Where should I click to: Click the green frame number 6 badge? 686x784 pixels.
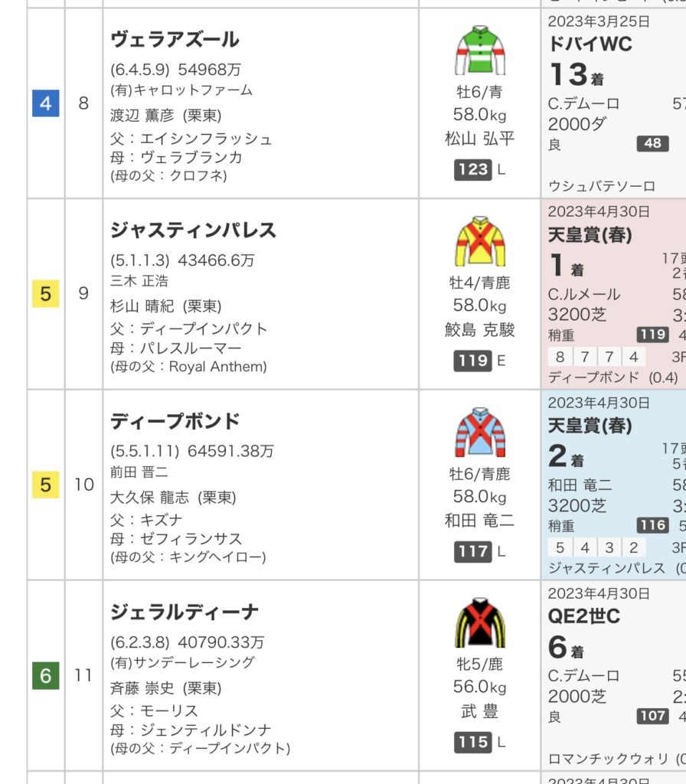[x=45, y=676]
